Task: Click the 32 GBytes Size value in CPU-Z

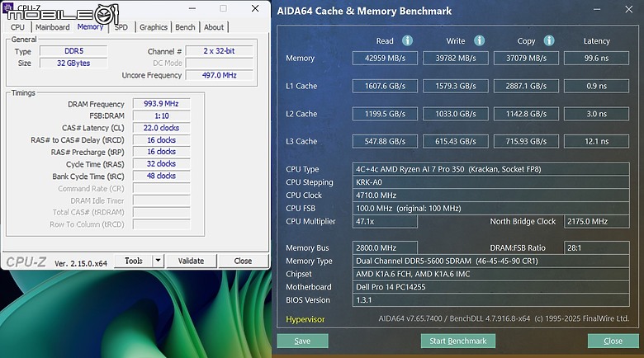Action: [73, 64]
